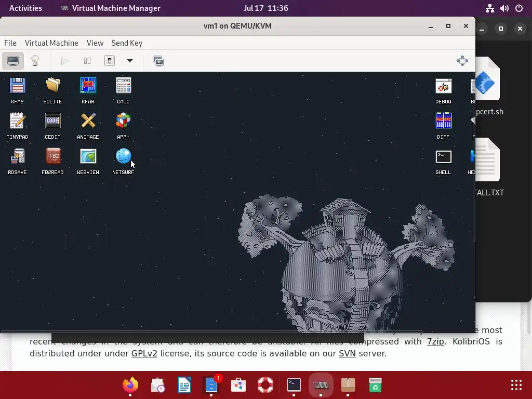The height and width of the screenshot is (399, 532).
Task: Open the Send Key menu
Action: [127, 43]
